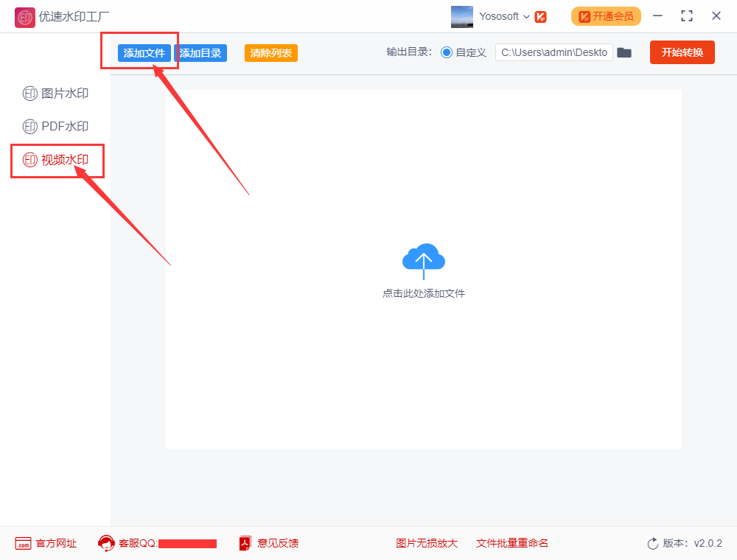The width and height of the screenshot is (737, 560).
Task: Click the VIP badge beside Yososoft
Action: 540,16
